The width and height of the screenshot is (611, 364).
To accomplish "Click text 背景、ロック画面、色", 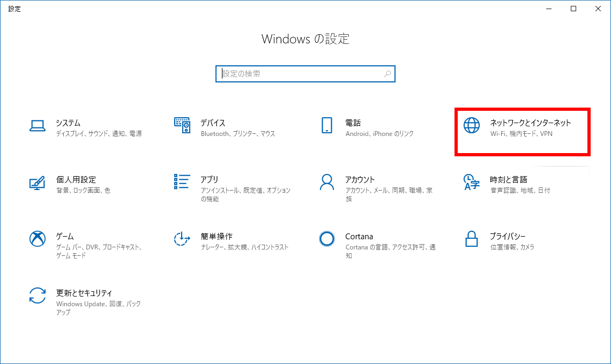I will point(84,191).
